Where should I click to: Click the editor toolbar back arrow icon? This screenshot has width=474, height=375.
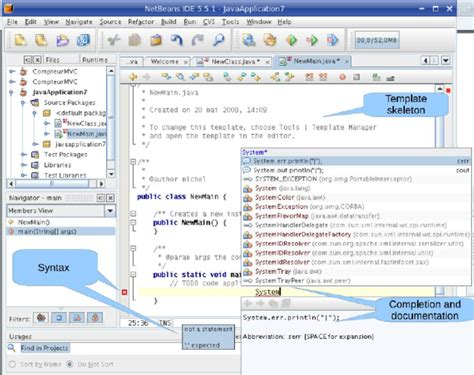click(133, 77)
